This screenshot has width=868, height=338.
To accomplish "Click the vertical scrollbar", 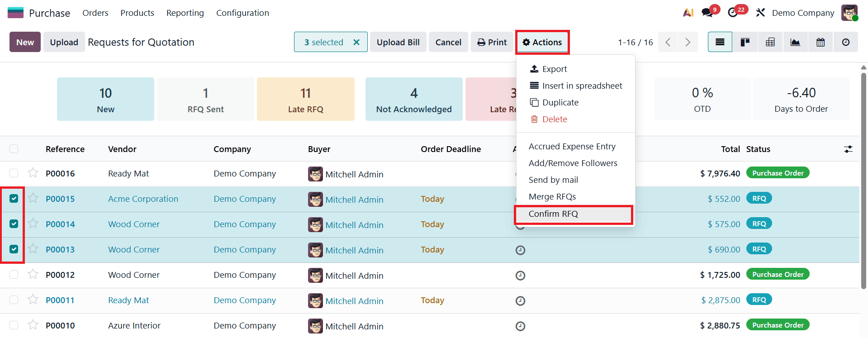I will click(863, 181).
